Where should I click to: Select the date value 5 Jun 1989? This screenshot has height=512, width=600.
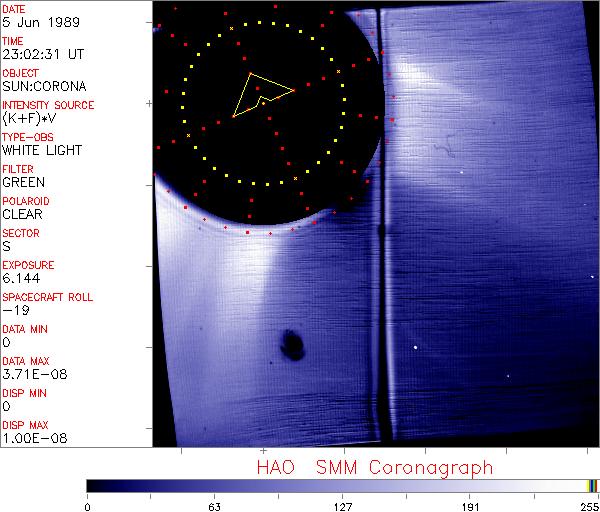pyautogui.click(x=41, y=22)
